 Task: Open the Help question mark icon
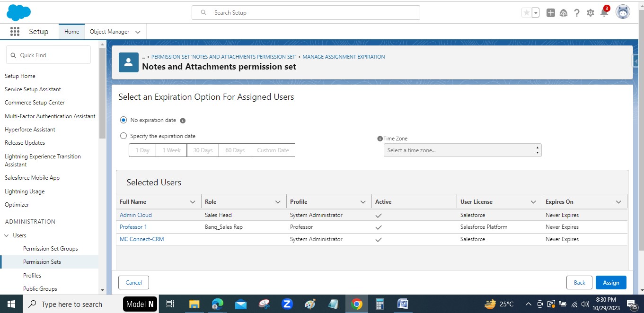click(576, 13)
